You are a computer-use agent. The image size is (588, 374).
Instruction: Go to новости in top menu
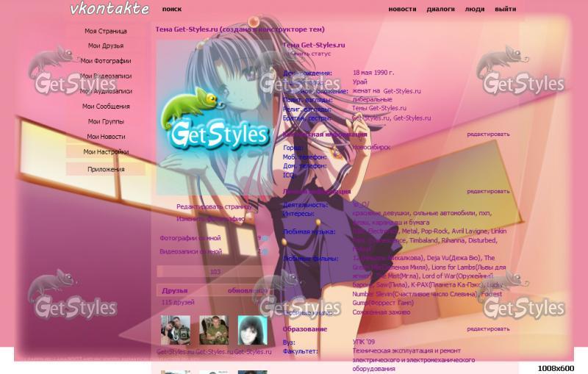pyautogui.click(x=402, y=9)
